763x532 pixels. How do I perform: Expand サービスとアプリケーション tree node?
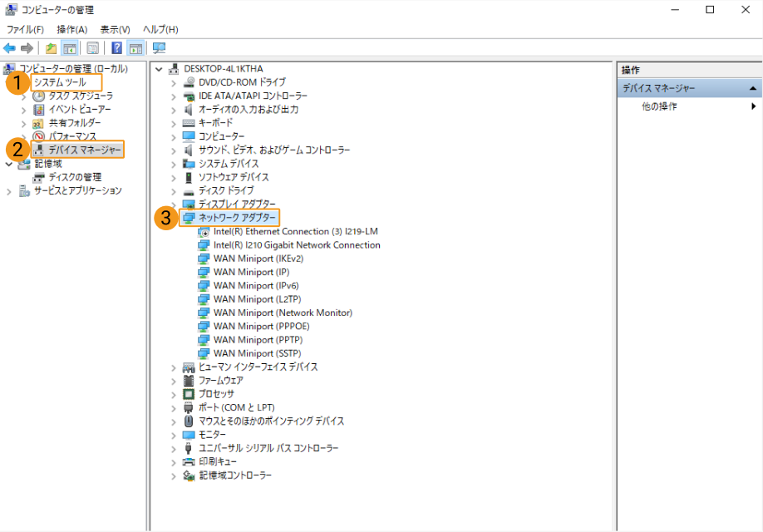(x=9, y=191)
